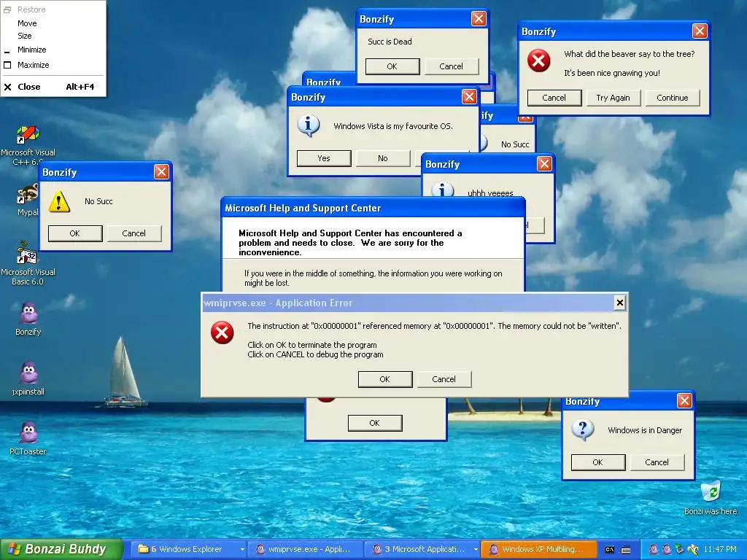The height and width of the screenshot is (560, 747).
Task: Click the Microsoft Help and Support Center title bar
Action: click(x=373, y=208)
